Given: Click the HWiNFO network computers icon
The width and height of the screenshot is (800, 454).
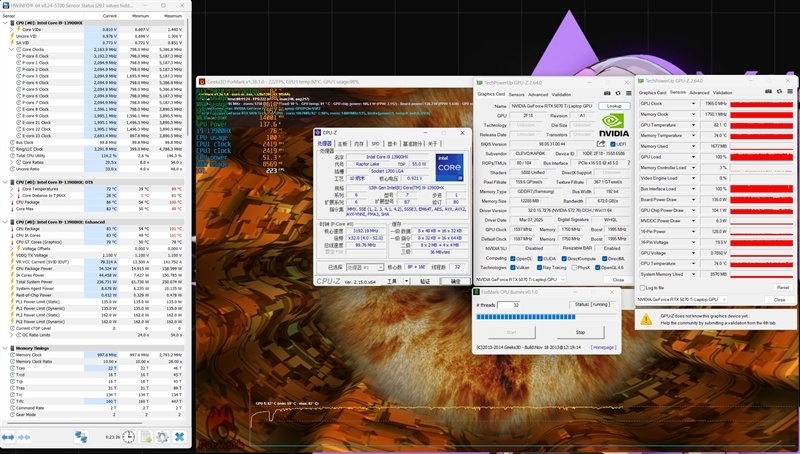Looking at the screenshot, I should 81,437.
